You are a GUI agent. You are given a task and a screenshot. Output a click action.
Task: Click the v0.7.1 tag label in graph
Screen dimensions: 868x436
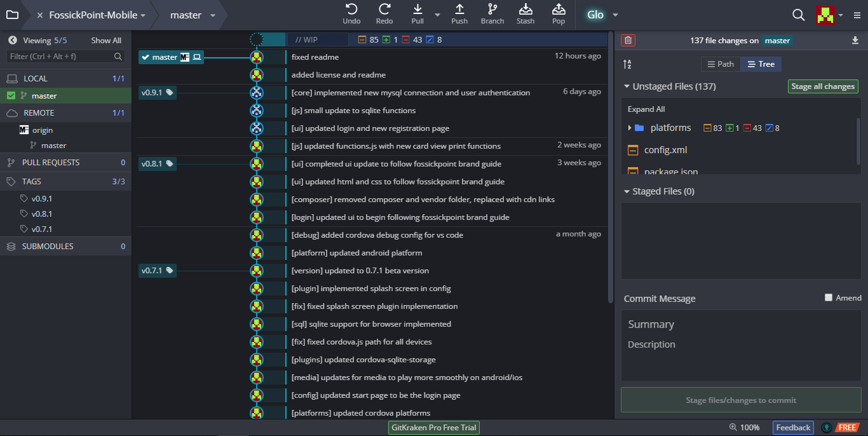[x=158, y=270]
